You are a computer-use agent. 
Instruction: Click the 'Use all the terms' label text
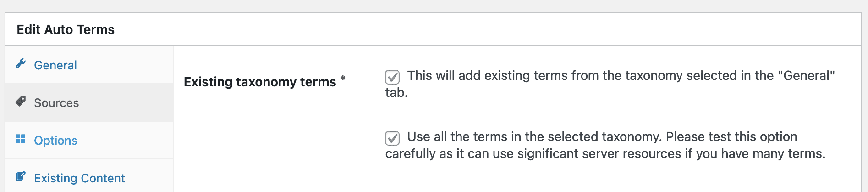point(504,137)
